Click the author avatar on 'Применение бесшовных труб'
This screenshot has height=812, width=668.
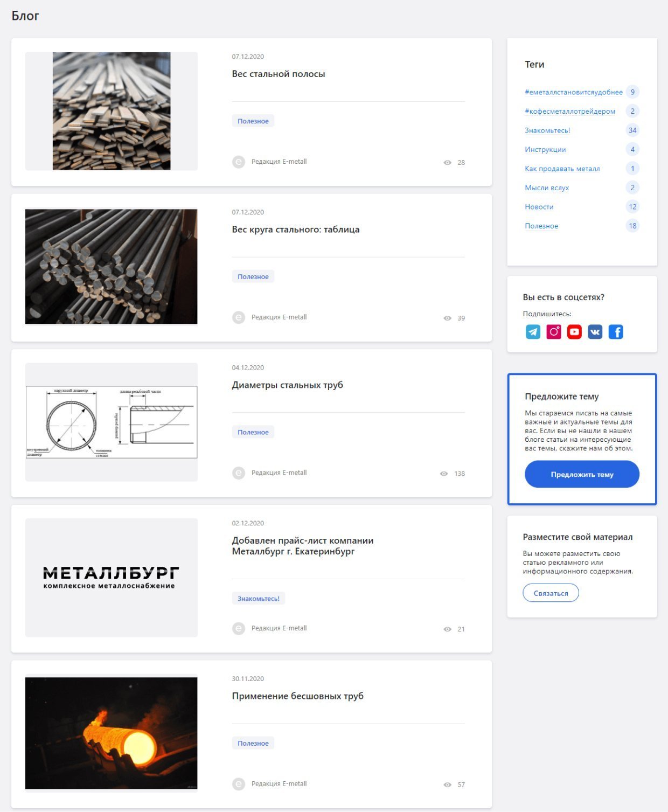239,784
